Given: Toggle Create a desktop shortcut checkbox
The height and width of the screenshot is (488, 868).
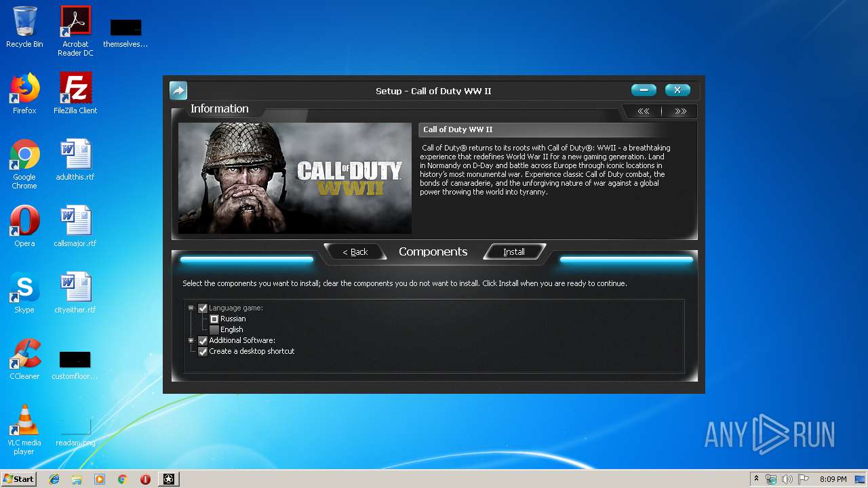Looking at the screenshot, I should pyautogui.click(x=203, y=351).
